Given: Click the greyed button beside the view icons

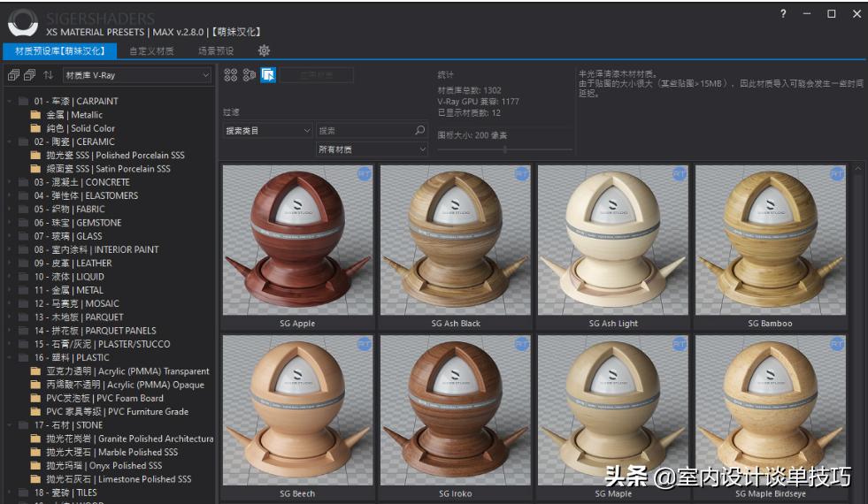Looking at the screenshot, I should tap(316, 74).
